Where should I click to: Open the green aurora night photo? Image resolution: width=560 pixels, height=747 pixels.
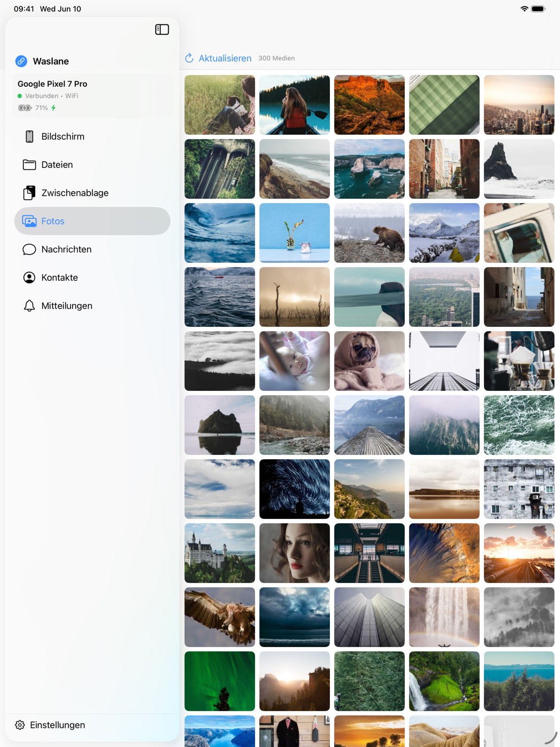(220, 681)
